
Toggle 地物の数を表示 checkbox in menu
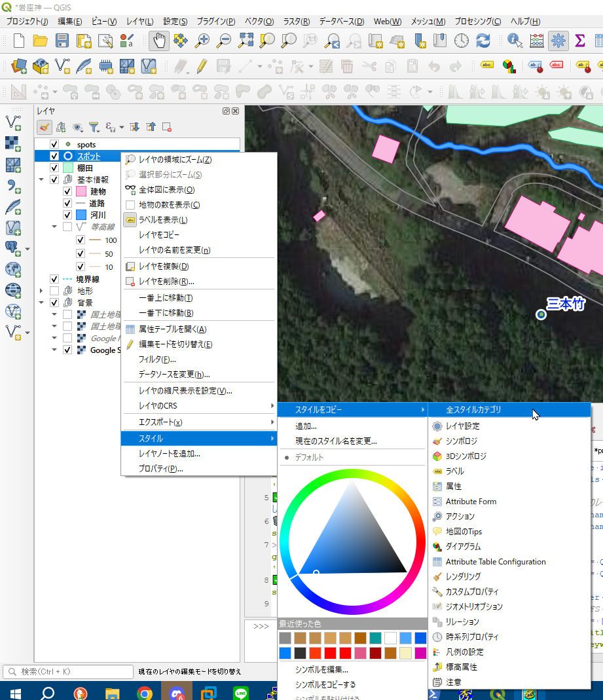[130, 205]
